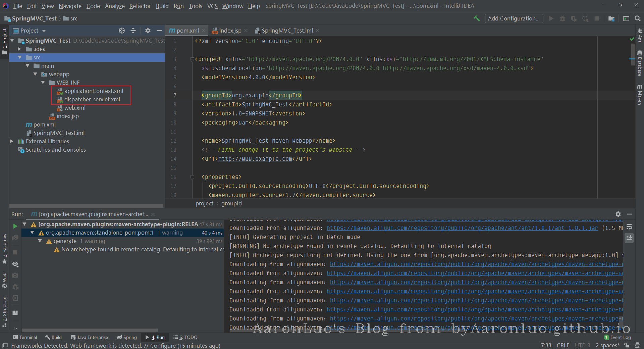Collapse the generate warning node

point(40,241)
